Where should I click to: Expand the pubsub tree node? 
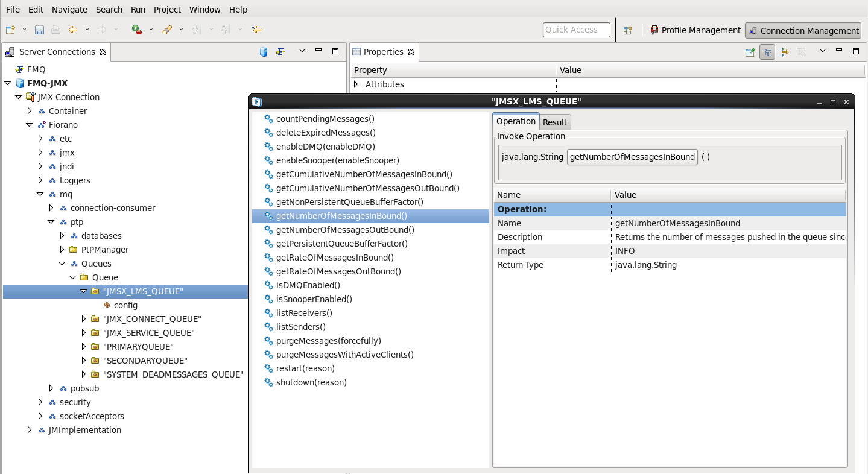point(51,388)
